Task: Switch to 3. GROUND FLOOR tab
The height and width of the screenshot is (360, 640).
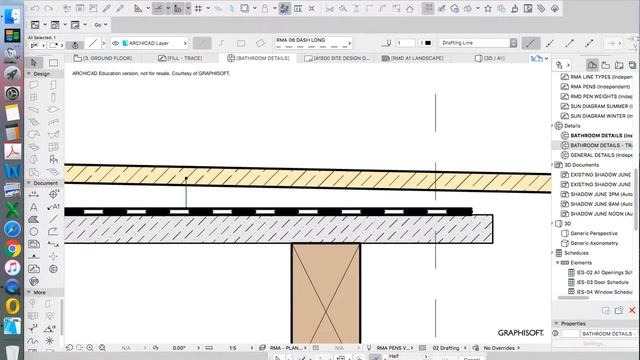Action: point(103,58)
